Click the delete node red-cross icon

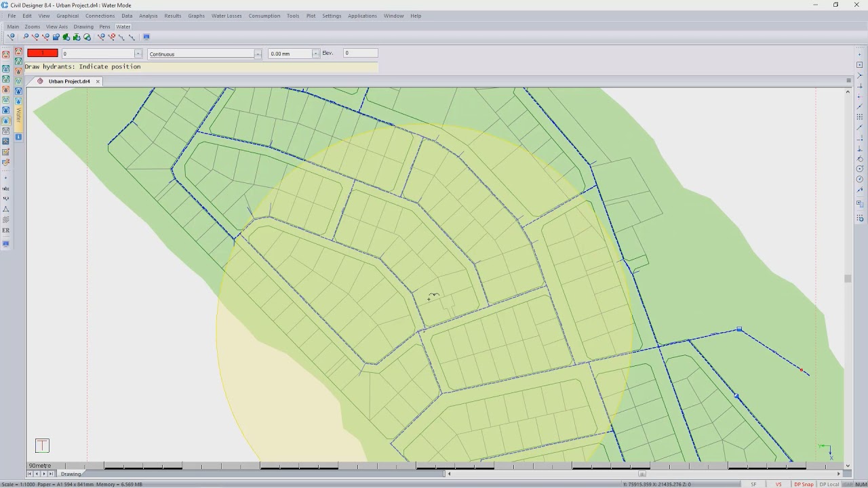111,37
